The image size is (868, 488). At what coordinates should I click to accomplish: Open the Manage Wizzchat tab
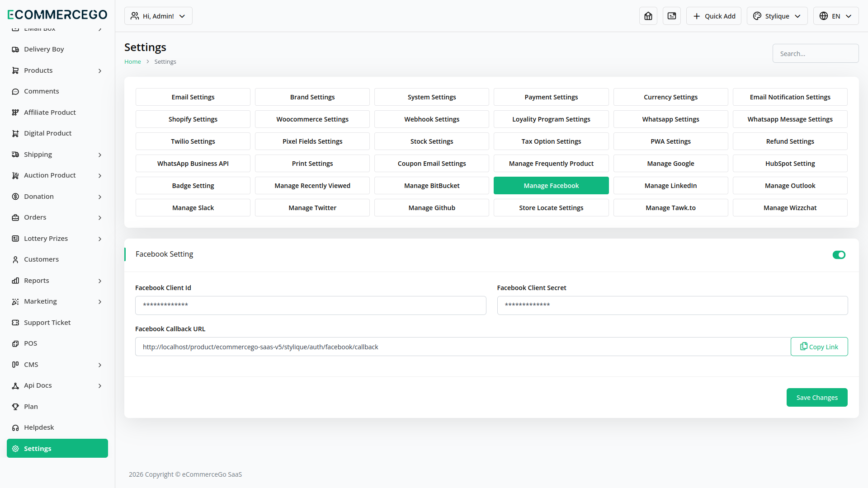click(x=790, y=207)
